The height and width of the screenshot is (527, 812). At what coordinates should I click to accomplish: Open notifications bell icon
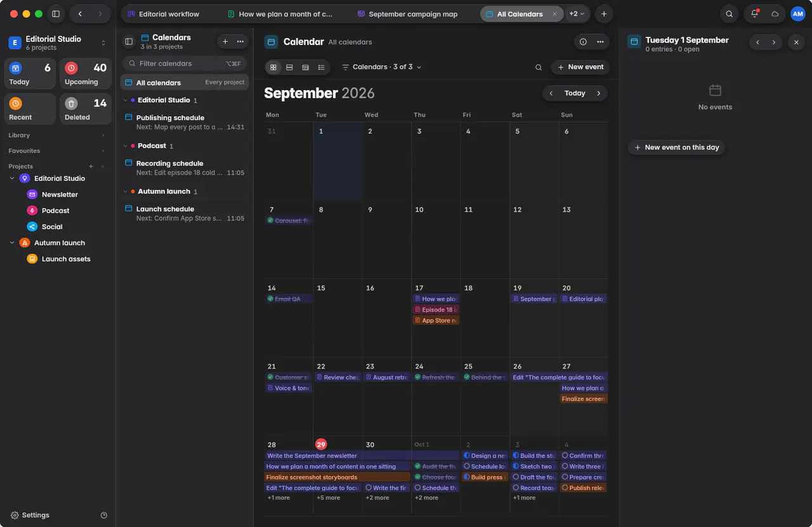[754, 14]
